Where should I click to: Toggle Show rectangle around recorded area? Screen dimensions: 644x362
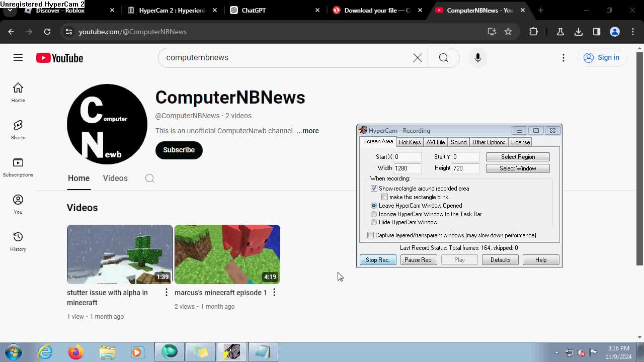click(x=374, y=189)
